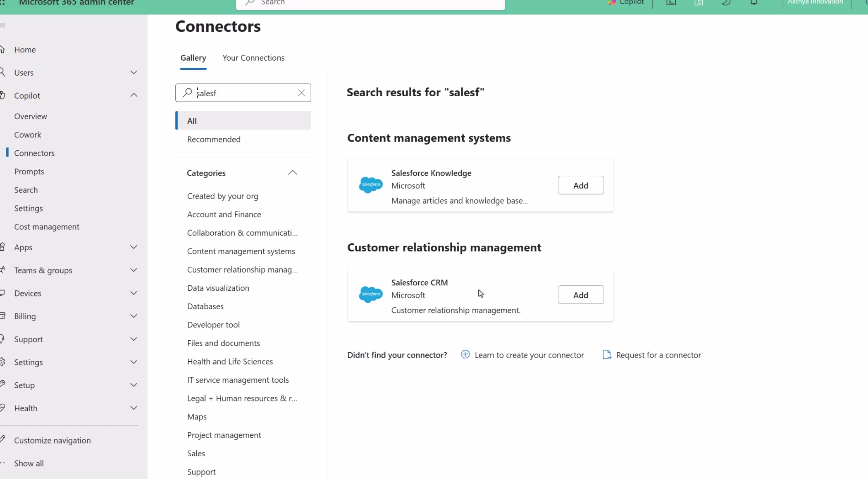This screenshot has height=479, width=868.
Task: Open Learn to create your connector link
Action: click(x=529, y=355)
